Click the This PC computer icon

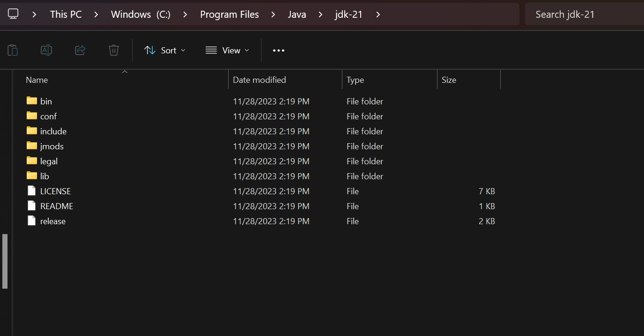(x=13, y=14)
